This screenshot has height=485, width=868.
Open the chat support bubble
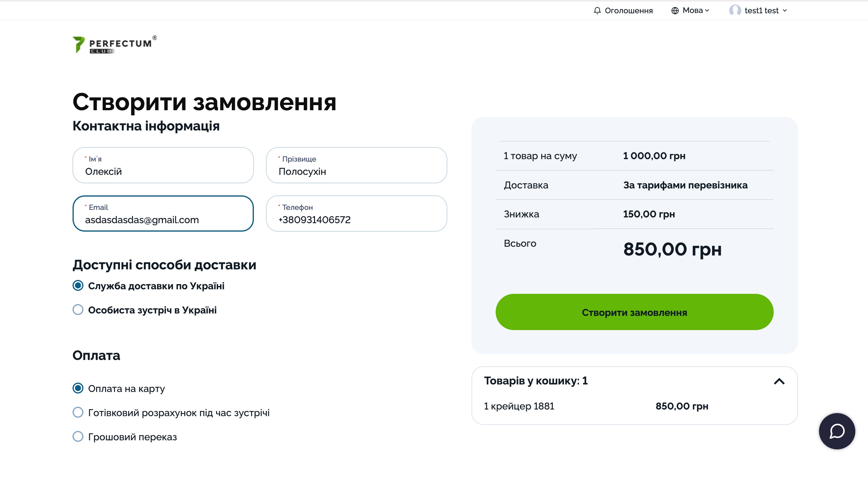[837, 431]
